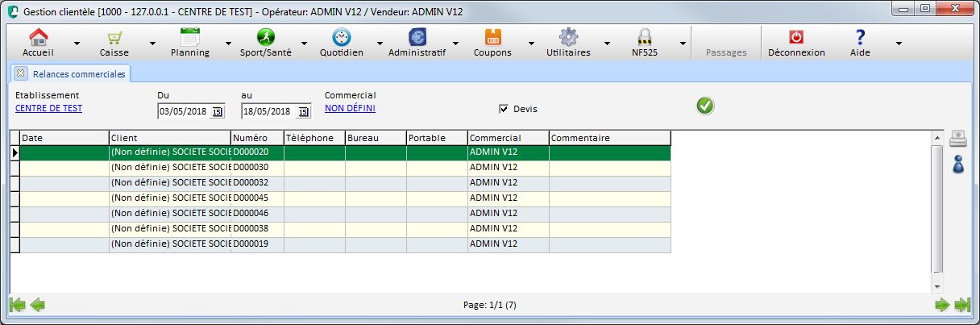
Task: Open the CENTRE DE TEST establishment link
Action: (x=48, y=108)
